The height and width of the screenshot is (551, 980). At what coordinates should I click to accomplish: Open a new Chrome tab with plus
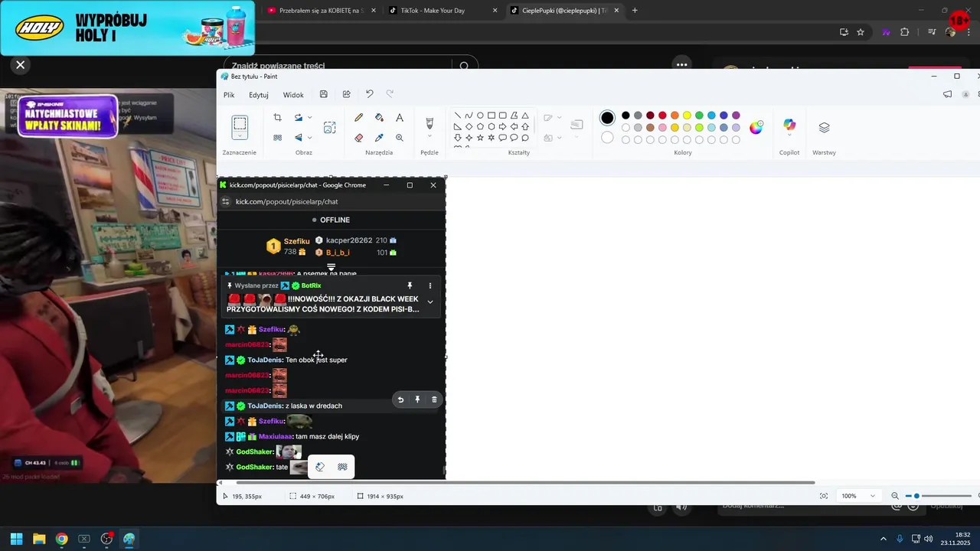[x=635, y=11]
